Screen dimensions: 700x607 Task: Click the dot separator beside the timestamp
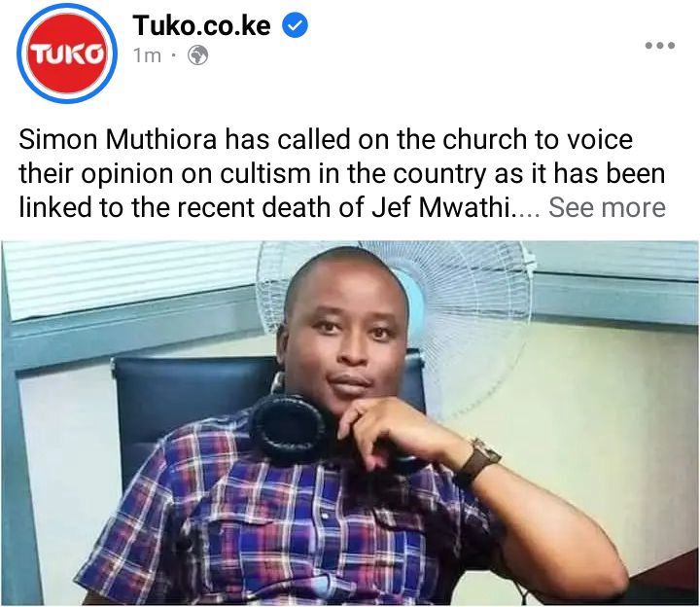[x=174, y=55]
